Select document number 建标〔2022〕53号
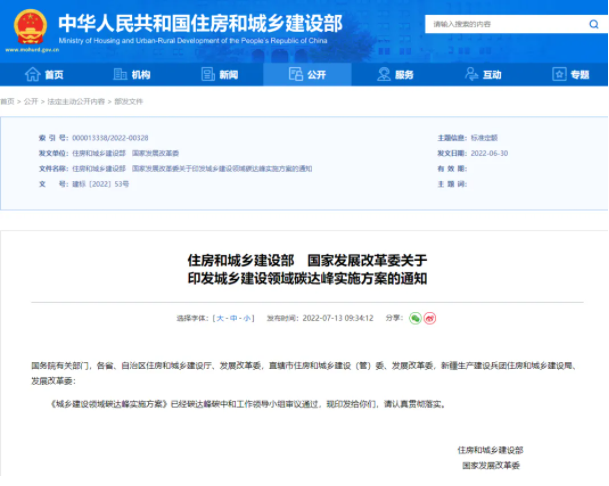 click(x=101, y=184)
